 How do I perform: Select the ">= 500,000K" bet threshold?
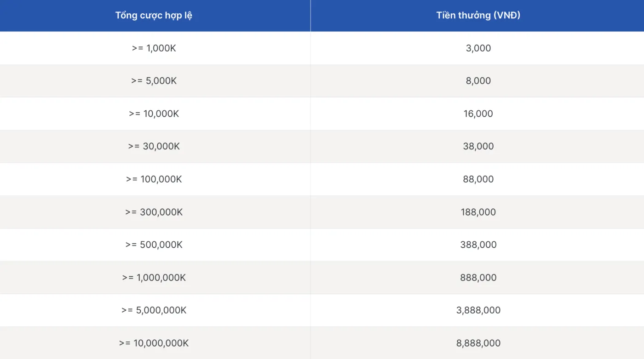click(154, 245)
